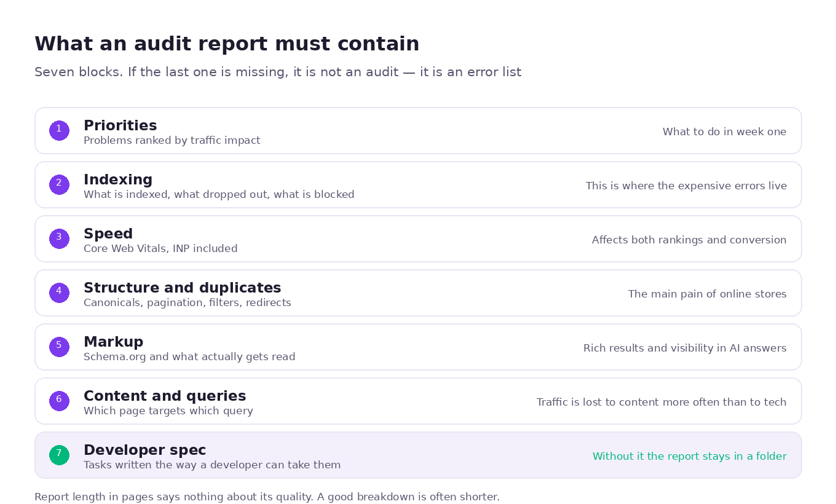This screenshot has height=504, width=836.
Task: Click the purple number 2 badge
Action: [x=59, y=184]
